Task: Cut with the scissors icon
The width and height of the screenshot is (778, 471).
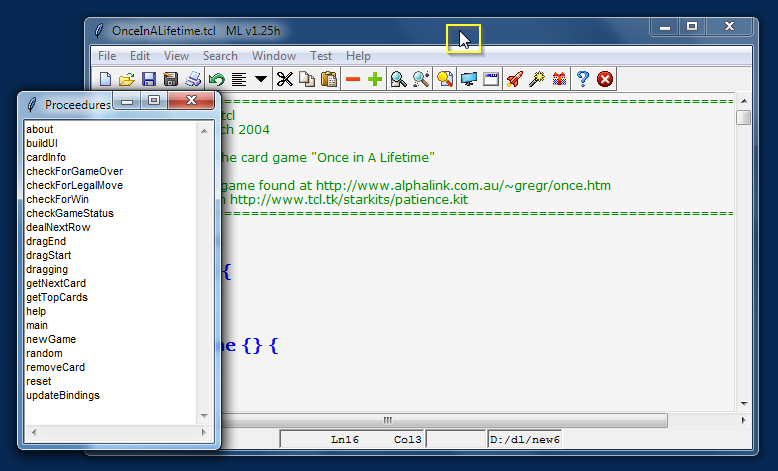Action: pyautogui.click(x=285, y=79)
